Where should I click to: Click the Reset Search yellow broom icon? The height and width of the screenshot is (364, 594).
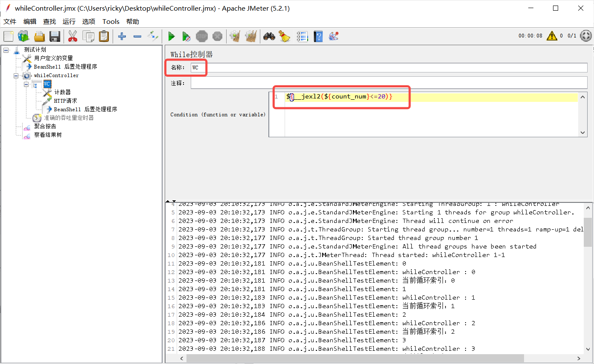284,36
